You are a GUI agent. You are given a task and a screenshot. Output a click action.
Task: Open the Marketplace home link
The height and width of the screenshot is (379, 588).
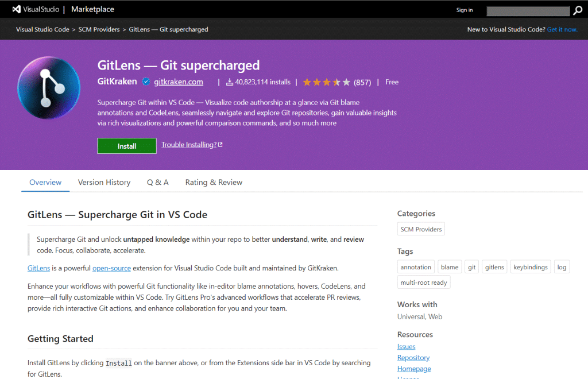(x=92, y=9)
